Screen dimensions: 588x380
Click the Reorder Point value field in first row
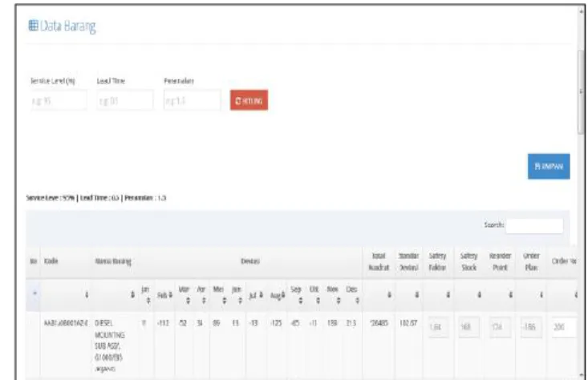500,327
